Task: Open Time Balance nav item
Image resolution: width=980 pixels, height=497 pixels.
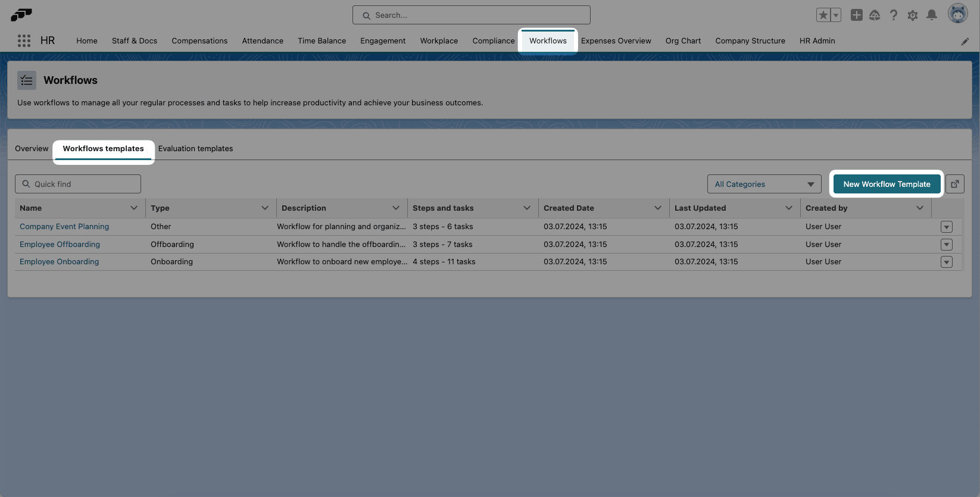Action: pyautogui.click(x=322, y=41)
